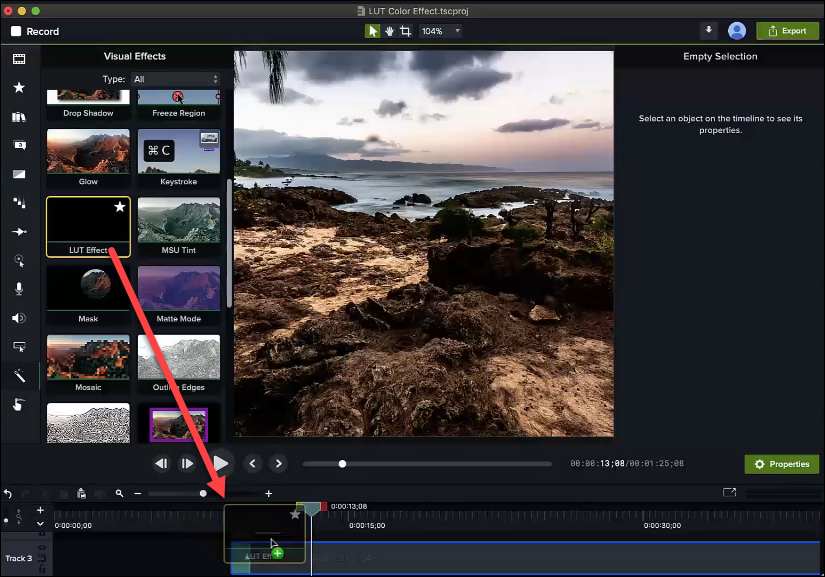The height and width of the screenshot is (577, 825).
Task: Select the Pan hand tool
Action: [x=389, y=31]
